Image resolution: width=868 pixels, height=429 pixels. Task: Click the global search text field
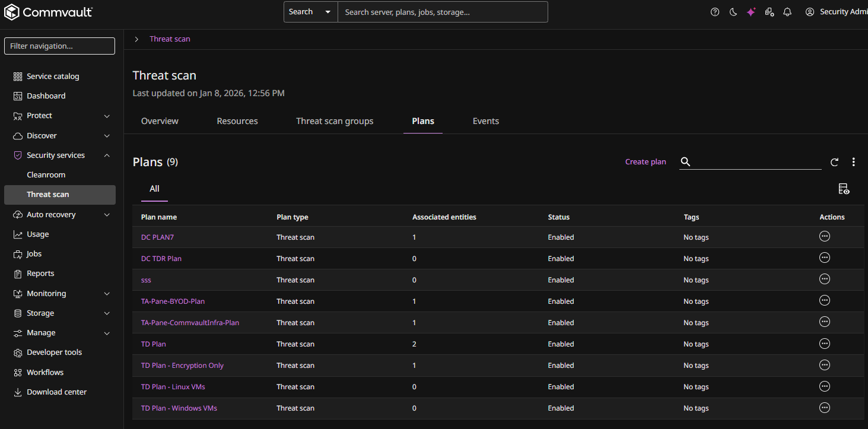[443, 12]
